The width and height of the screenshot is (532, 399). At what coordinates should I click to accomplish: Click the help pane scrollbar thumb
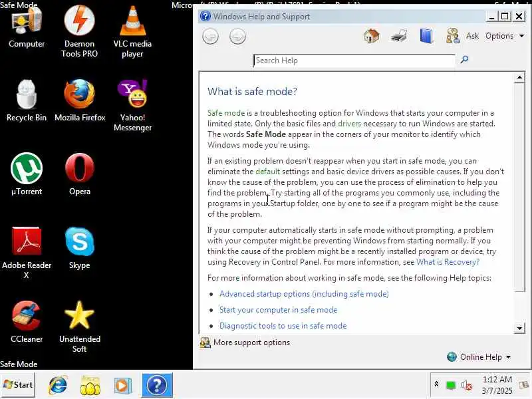click(x=519, y=187)
